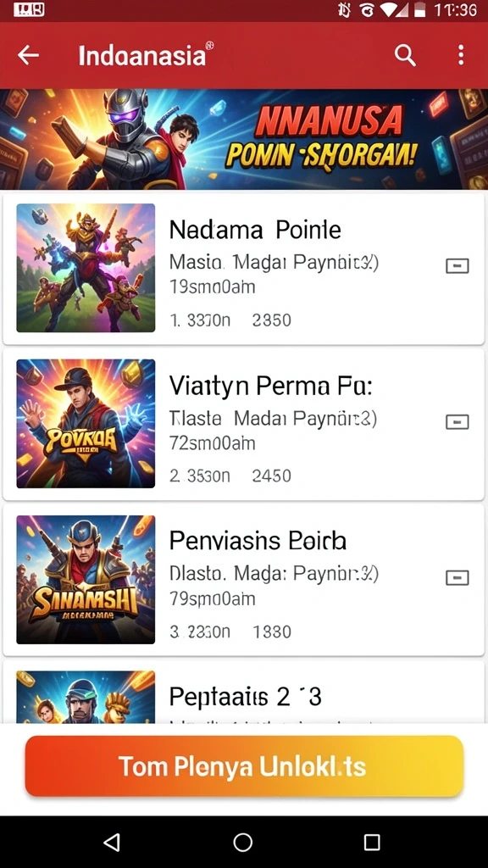Select the Viartyn Perma Fa title

(x=270, y=386)
